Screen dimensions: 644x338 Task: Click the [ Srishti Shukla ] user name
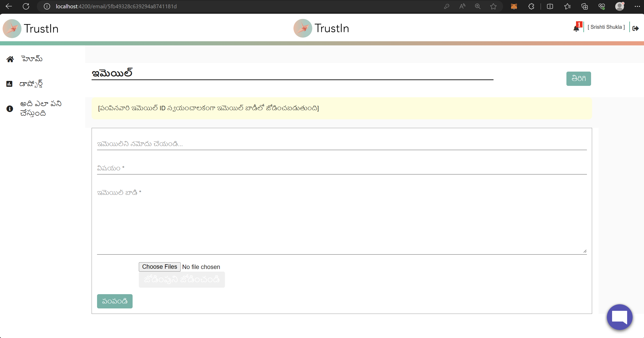[x=606, y=27]
